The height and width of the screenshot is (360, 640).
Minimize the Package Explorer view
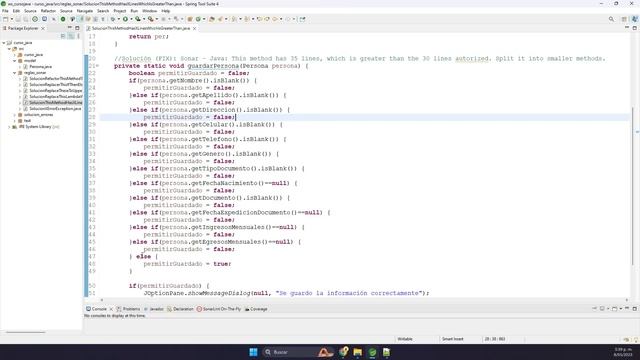coord(69,28)
